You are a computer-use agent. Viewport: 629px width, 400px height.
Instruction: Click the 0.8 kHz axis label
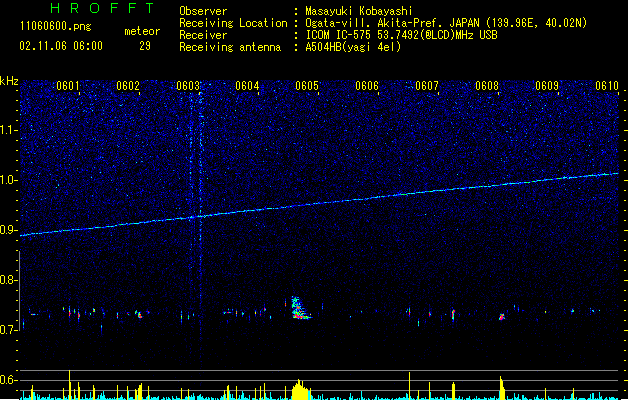click(x=9, y=280)
